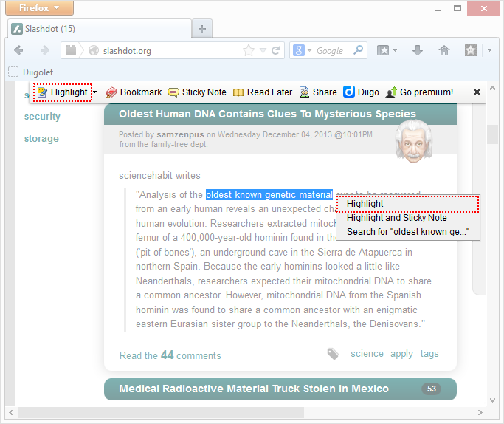Click the bookmark star in address bar

249,50
